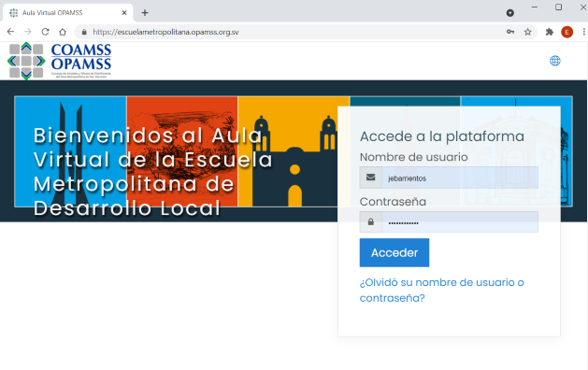The image size is (588, 370).
Task: Open the Chrome three-dot menu
Action: 583,32
